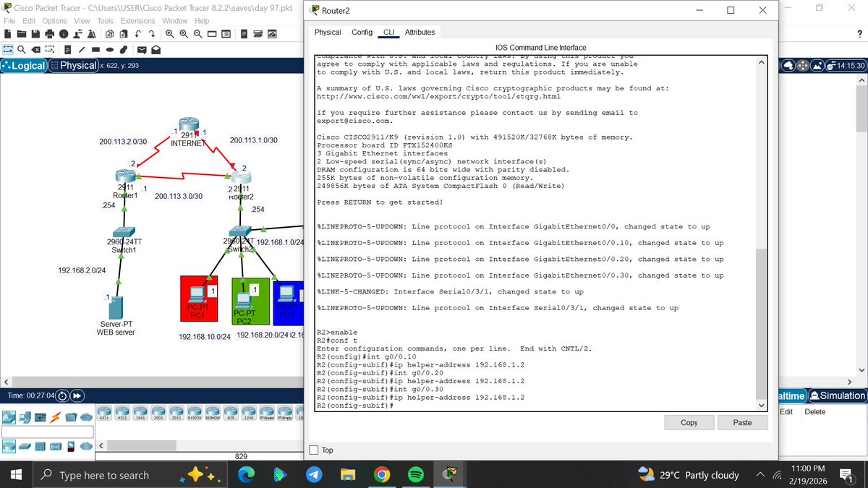Image resolution: width=868 pixels, height=488 pixels.
Task: Choose the Draw Rectangle tool
Action: 95,50
